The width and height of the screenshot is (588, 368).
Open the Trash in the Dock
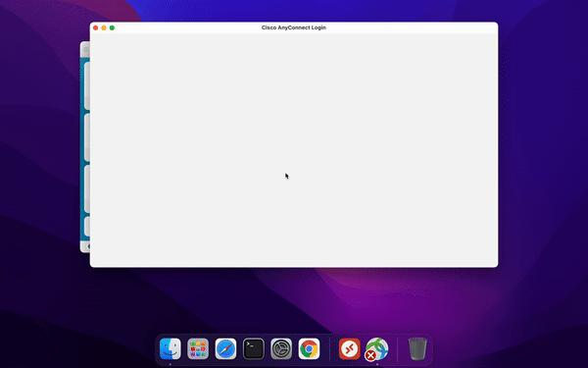pyautogui.click(x=417, y=348)
